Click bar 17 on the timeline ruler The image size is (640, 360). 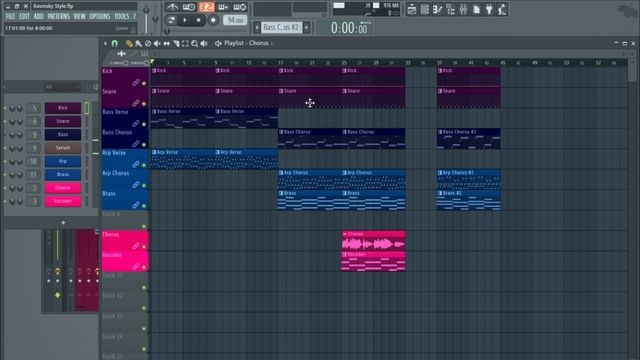(280, 63)
